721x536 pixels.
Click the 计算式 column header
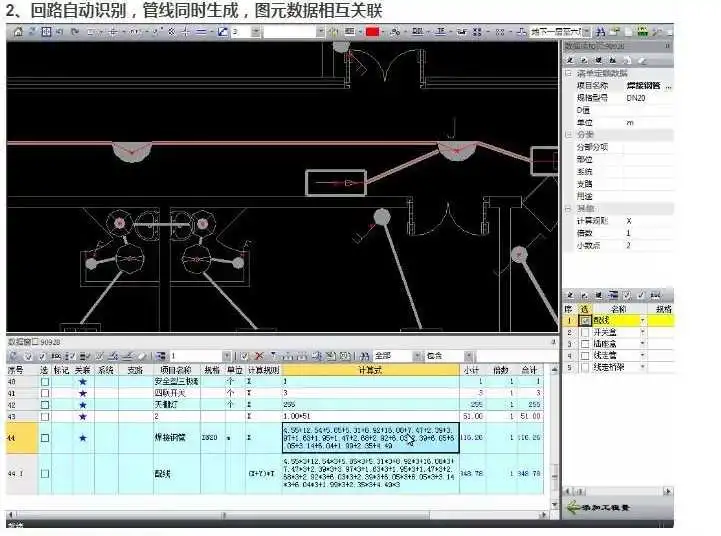click(x=371, y=370)
